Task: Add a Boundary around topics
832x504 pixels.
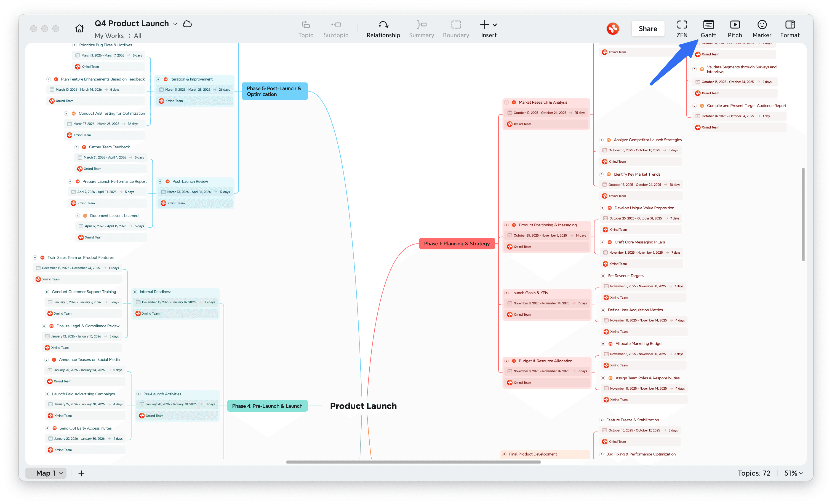Action: click(456, 29)
